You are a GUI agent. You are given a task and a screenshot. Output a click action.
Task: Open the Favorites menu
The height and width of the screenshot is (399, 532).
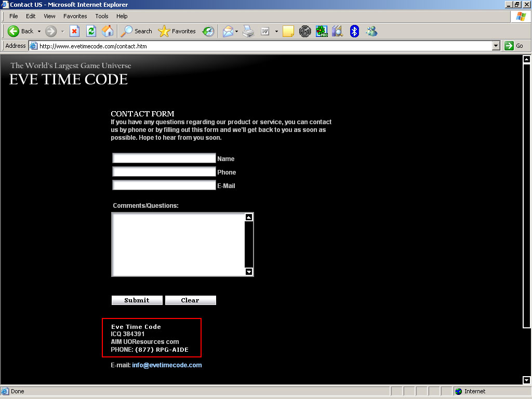[75, 16]
